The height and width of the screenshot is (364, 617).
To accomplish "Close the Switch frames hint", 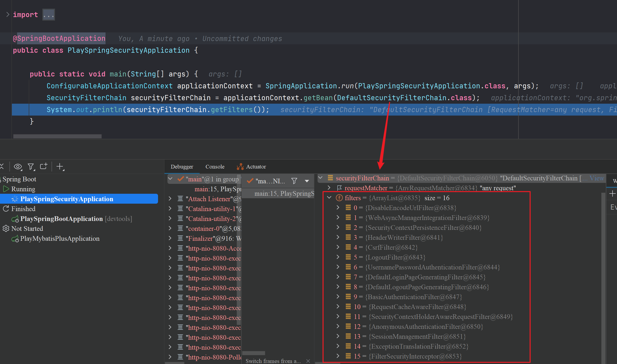I will coord(308,361).
